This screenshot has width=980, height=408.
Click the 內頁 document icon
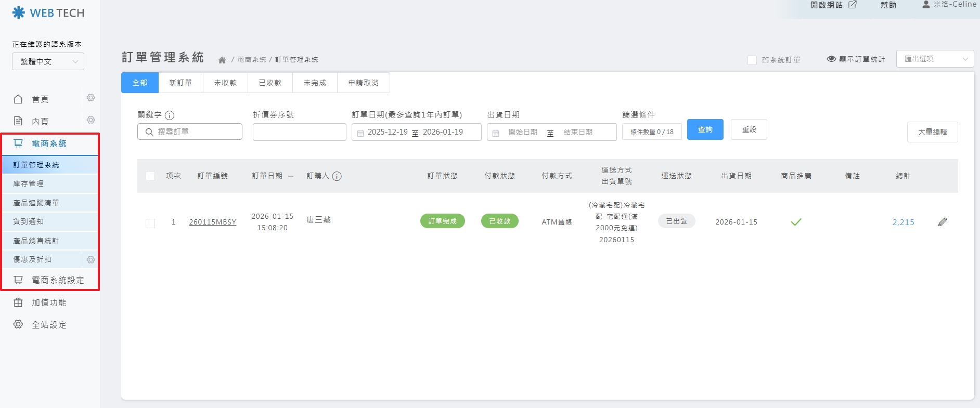pos(18,121)
